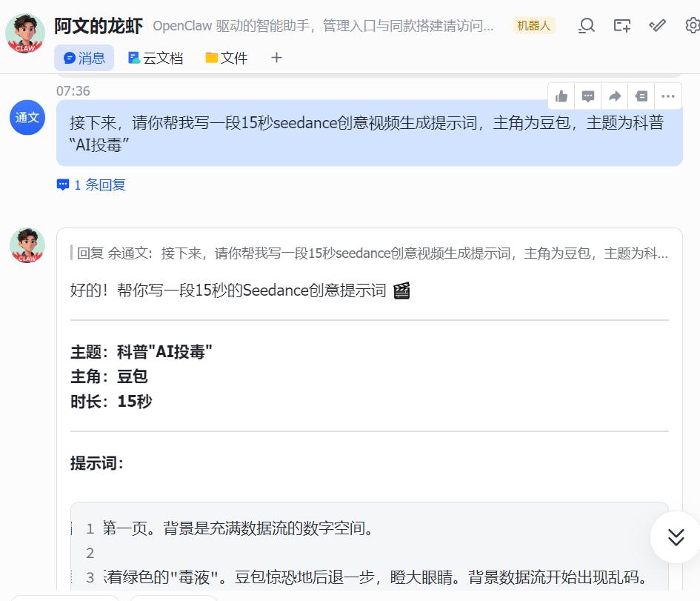The width and height of the screenshot is (700, 601).
Task: Start a new chat with the add-chat icon
Action: [x=621, y=25]
